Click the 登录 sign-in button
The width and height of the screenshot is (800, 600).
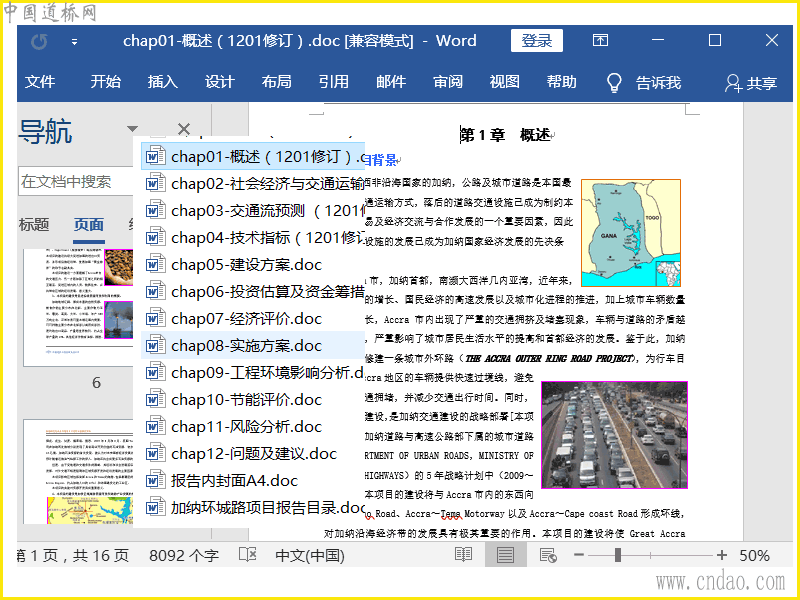tap(537, 41)
